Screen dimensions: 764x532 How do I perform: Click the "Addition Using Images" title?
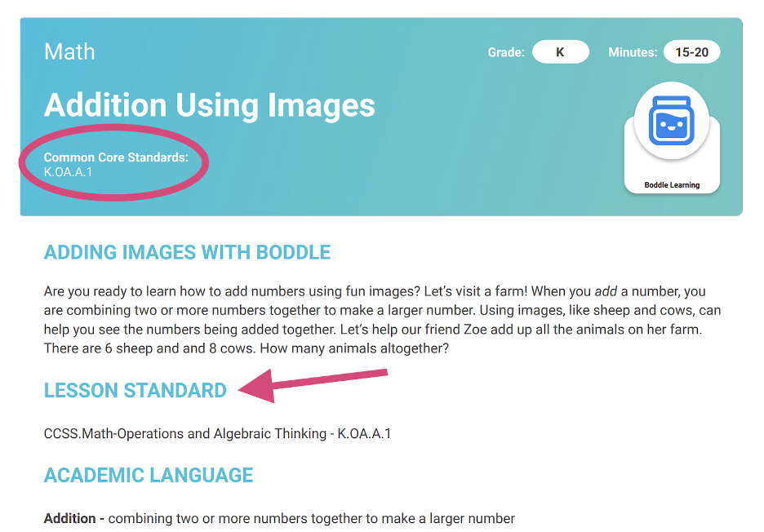click(x=209, y=105)
